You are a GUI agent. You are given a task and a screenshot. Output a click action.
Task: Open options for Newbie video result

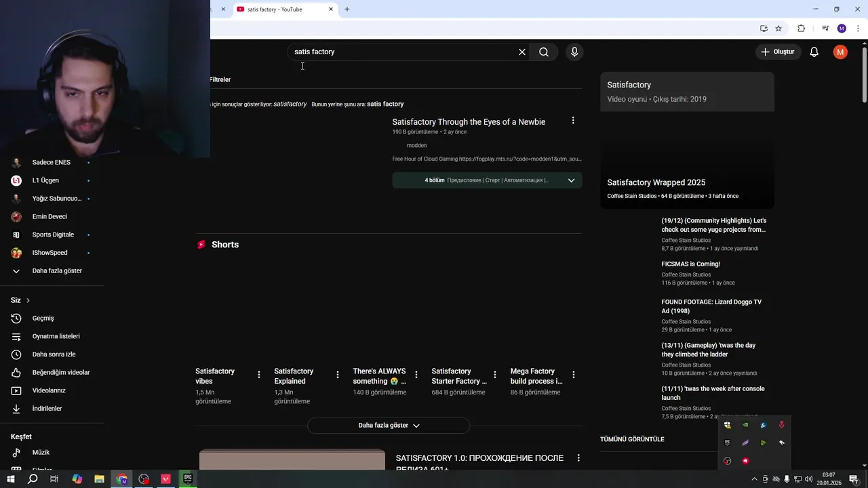573,121
